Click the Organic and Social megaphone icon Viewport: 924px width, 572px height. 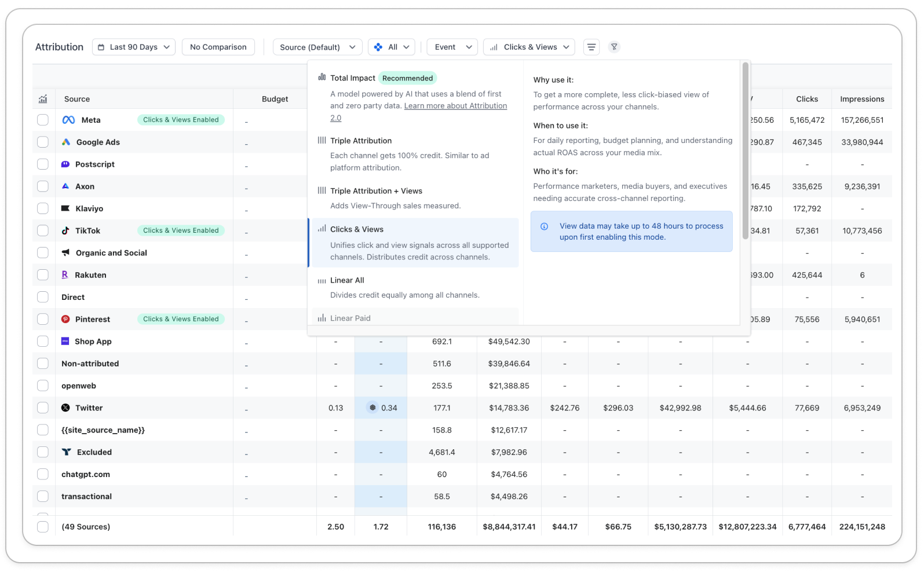click(x=65, y=253)
